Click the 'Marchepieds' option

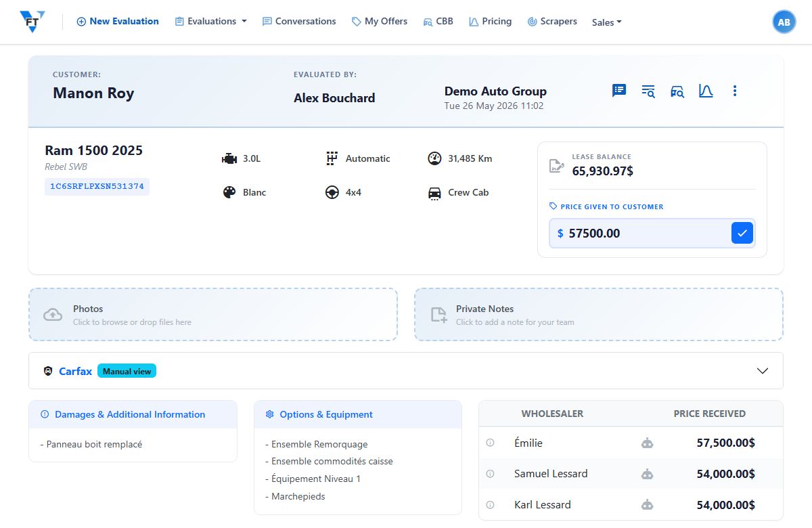pyautogui.click(x=295, y=497)
